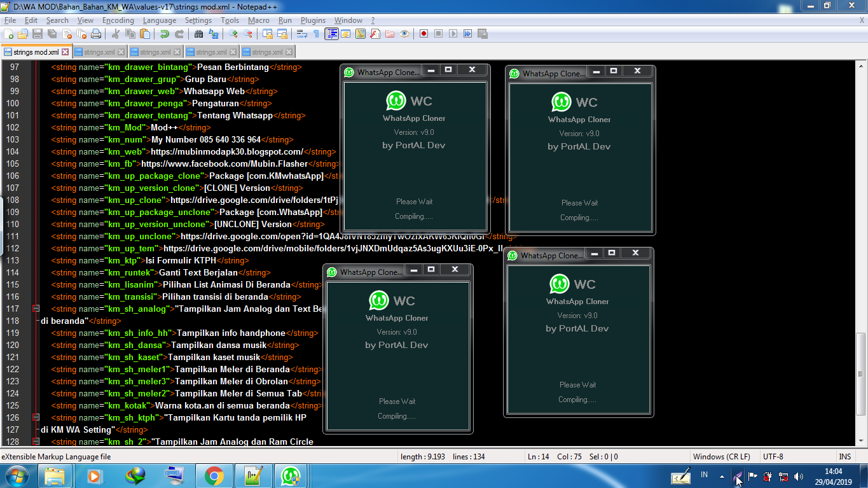Image resolution: width=868 pixels, height=488 pixels.
Task: Create a new file with the toolbar icon
Action: click(9, 34)
